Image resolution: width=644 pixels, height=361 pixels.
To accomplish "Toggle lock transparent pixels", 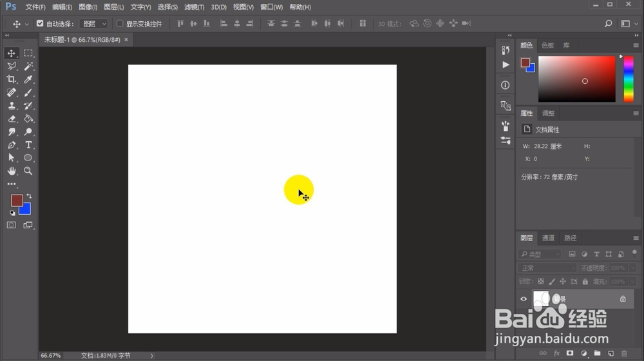I will tap(541, 282).
